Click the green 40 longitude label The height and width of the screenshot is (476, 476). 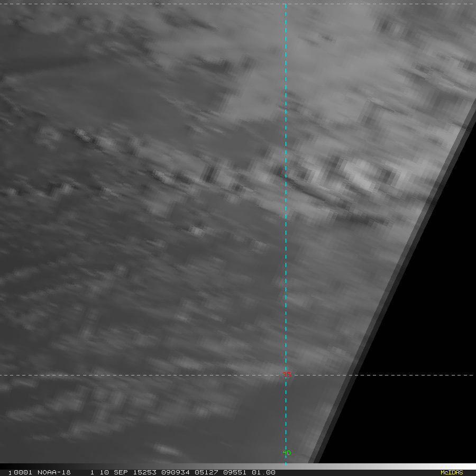(287, 453)
